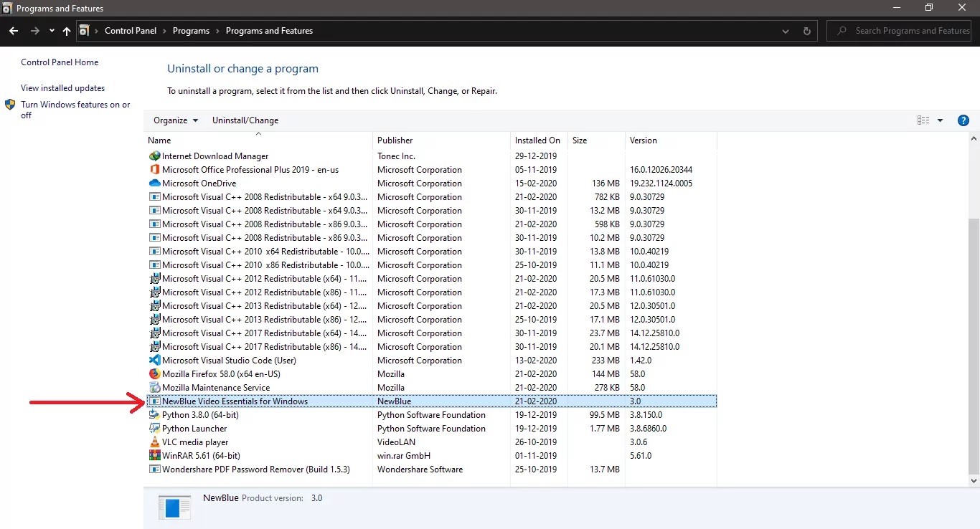
Task: Go back with the back arrow
Action: [x=14, y=31]
